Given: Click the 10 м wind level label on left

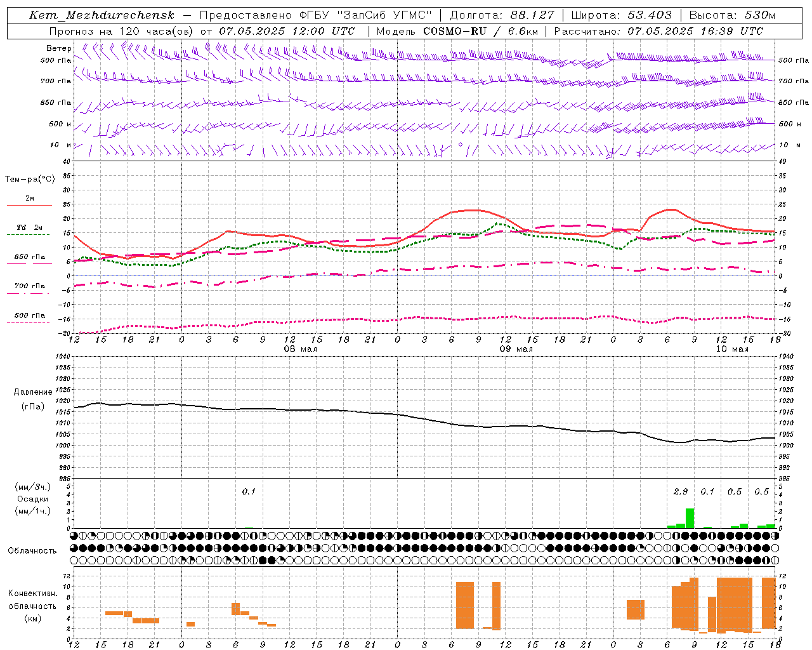Looking at the screenshot, I should pyautogui.click(x=61, y=145).
